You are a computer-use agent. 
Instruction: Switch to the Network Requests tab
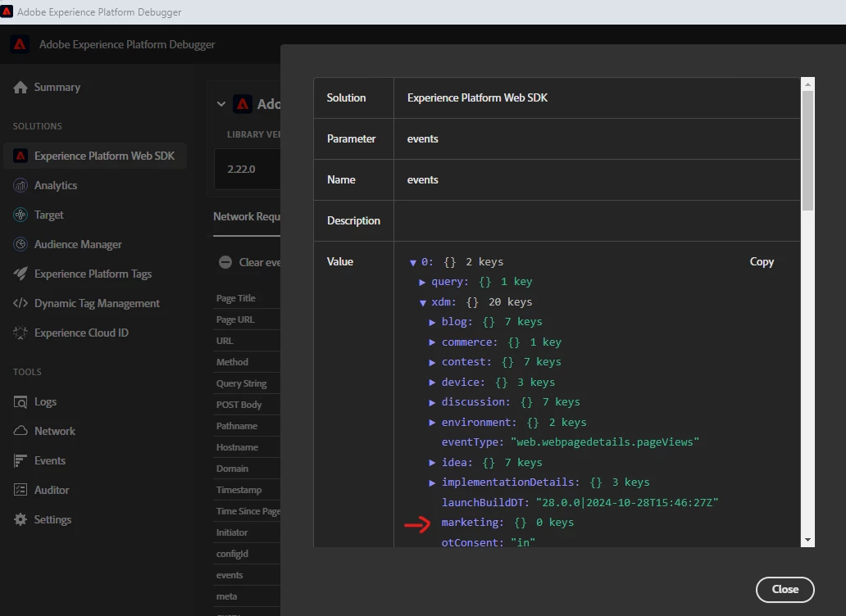click(x=247, y=216)
